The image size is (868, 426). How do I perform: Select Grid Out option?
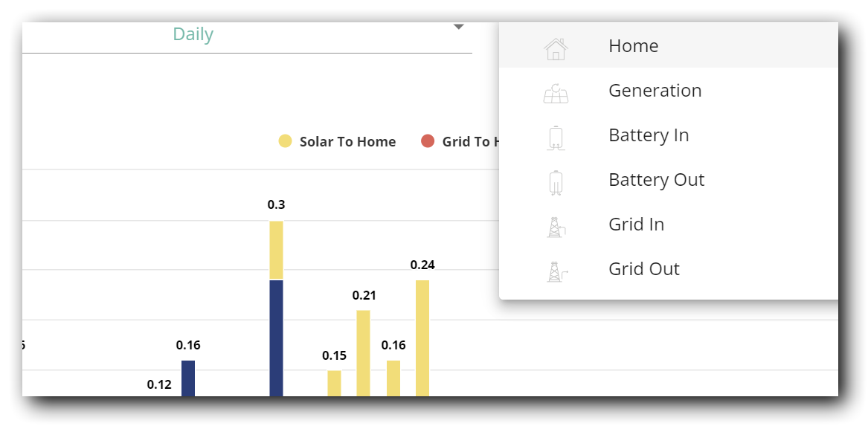[668, 269]
